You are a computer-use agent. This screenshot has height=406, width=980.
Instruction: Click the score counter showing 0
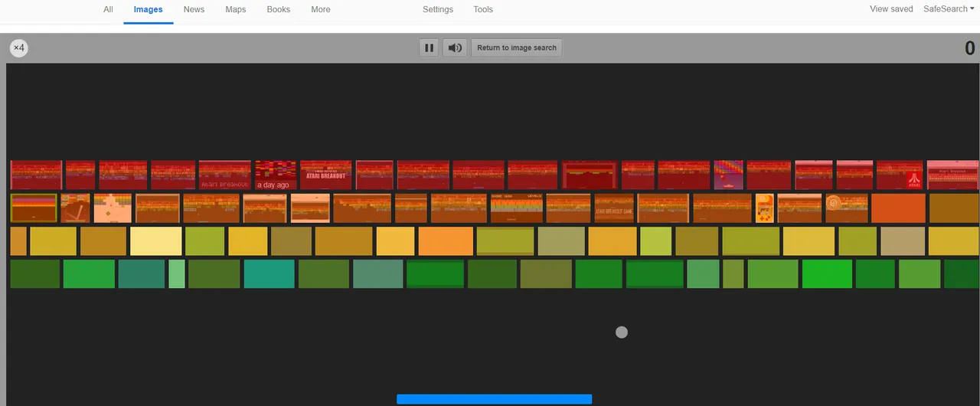point(970,48)
